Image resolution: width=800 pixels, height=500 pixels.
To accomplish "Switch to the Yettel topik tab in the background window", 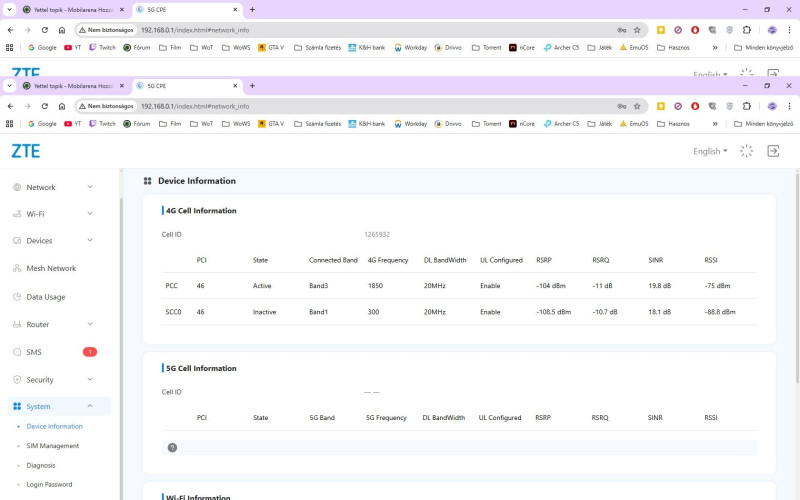I will click(x=73, y=10).
